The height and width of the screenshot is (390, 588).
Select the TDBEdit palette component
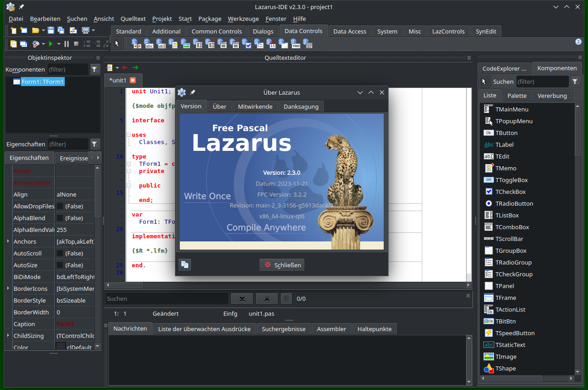[x=161, y=43]
